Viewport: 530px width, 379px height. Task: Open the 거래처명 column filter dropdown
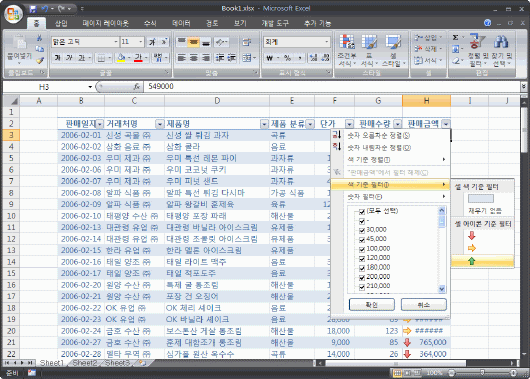[160, 124]
